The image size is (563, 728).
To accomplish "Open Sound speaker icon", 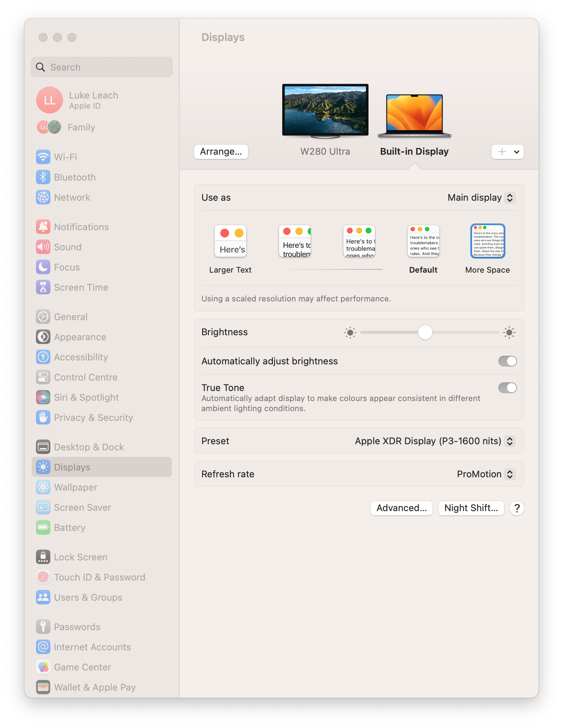I will coord(43,247).
